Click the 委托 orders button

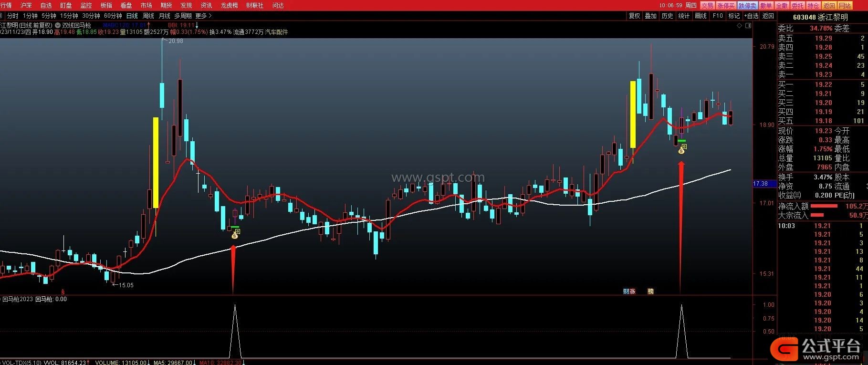click(x=797, y=6)
